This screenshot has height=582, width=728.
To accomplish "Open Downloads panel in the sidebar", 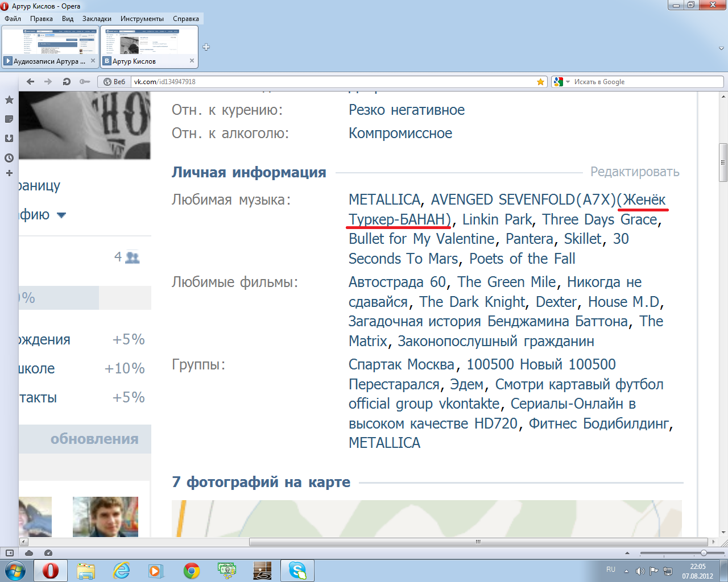I will tap(9, 138).
